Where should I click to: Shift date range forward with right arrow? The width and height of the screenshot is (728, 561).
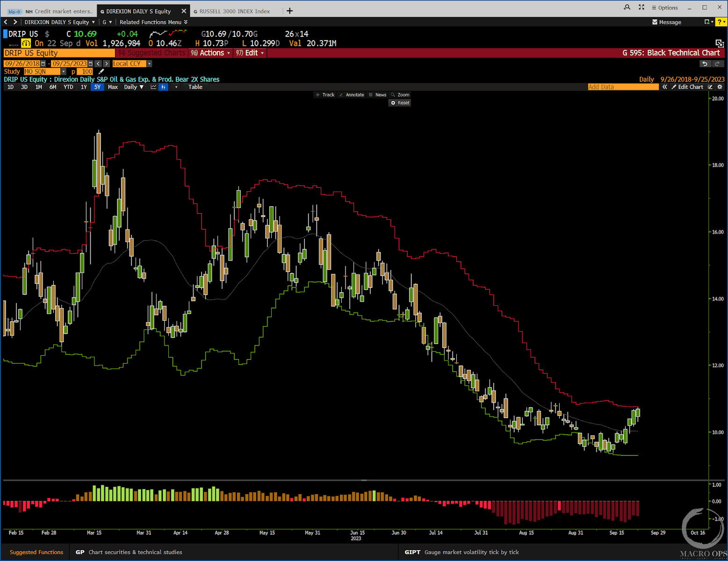tap(107, 64)
